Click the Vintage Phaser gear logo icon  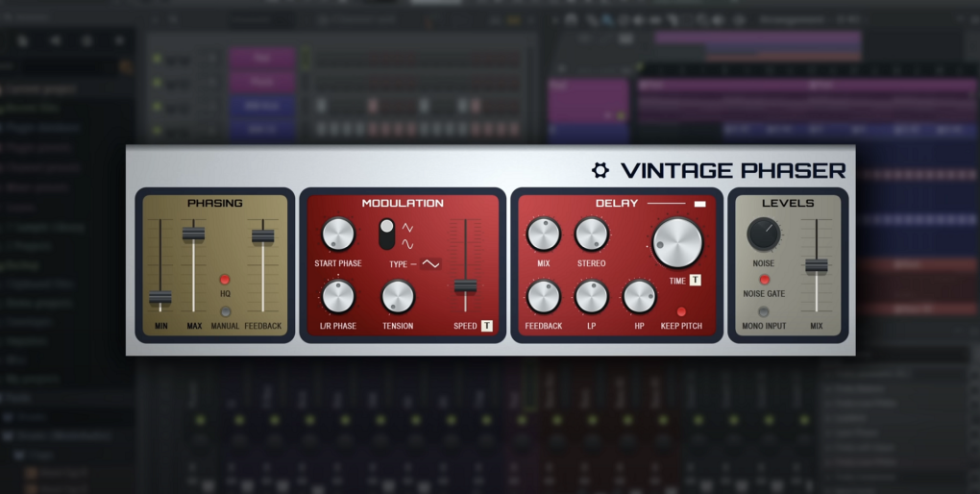coord(600,170)
